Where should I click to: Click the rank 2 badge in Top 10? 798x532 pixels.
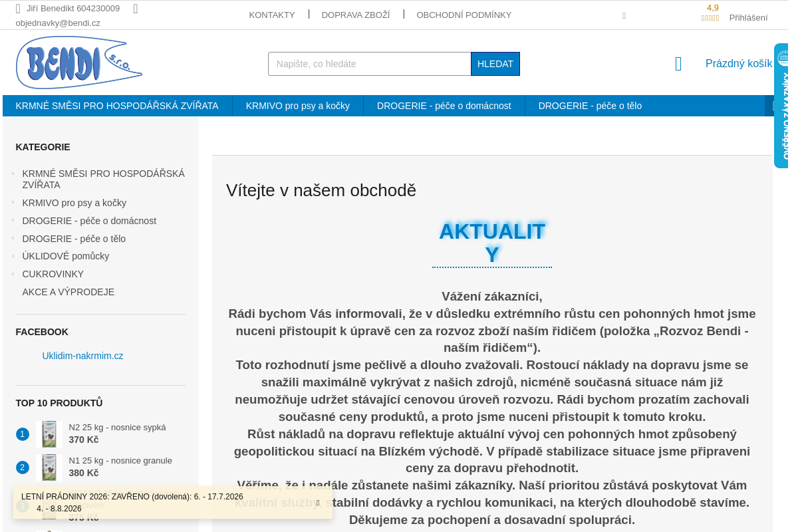pyautogui.click(x=23, y=467)
